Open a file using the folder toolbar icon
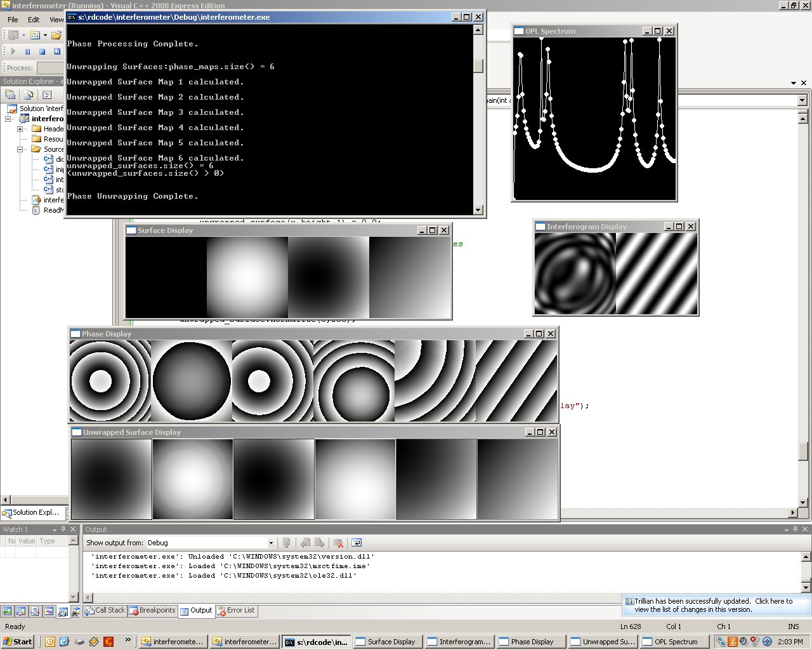 [56, 35]
